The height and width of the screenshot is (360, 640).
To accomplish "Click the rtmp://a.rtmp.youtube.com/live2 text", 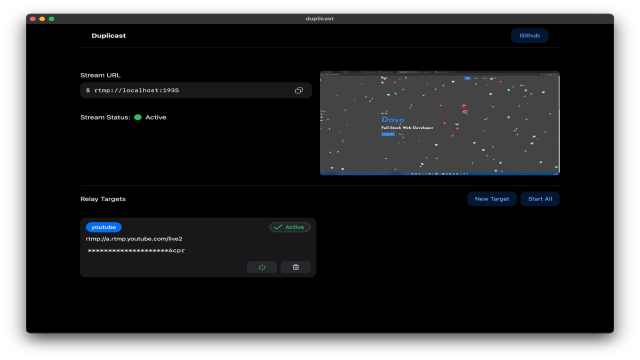I will 134,239.
